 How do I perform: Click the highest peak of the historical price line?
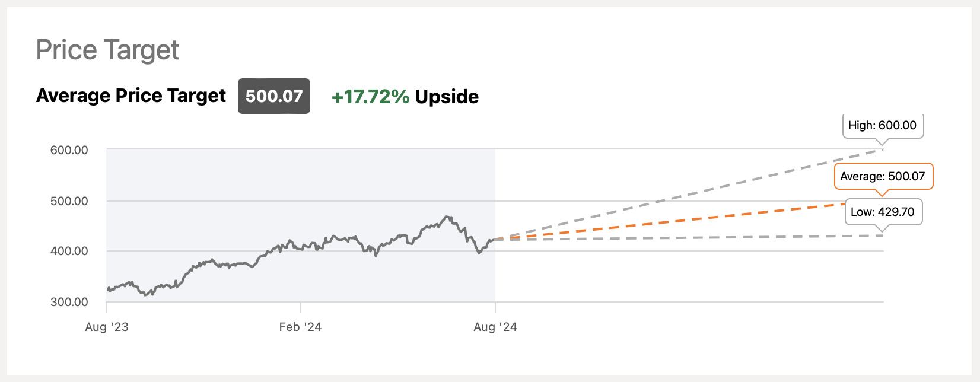447,217
